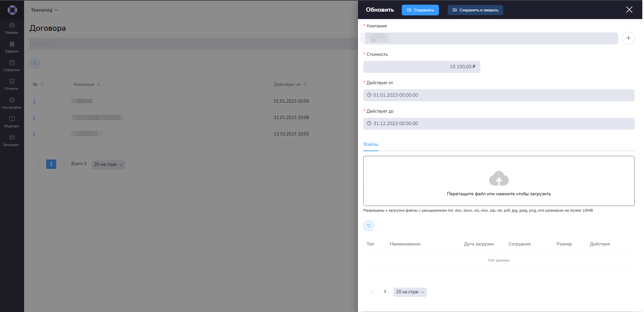Switch to the Файлы tab
644x312 pixels.
tap(371, 144)
